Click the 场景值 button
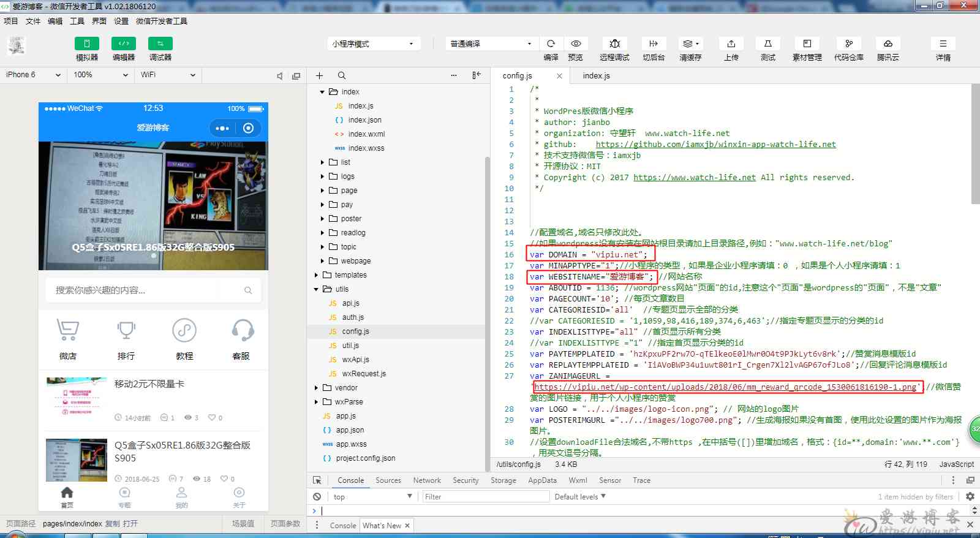This screenshot has width=980, height=538. [x=243, y=524]
